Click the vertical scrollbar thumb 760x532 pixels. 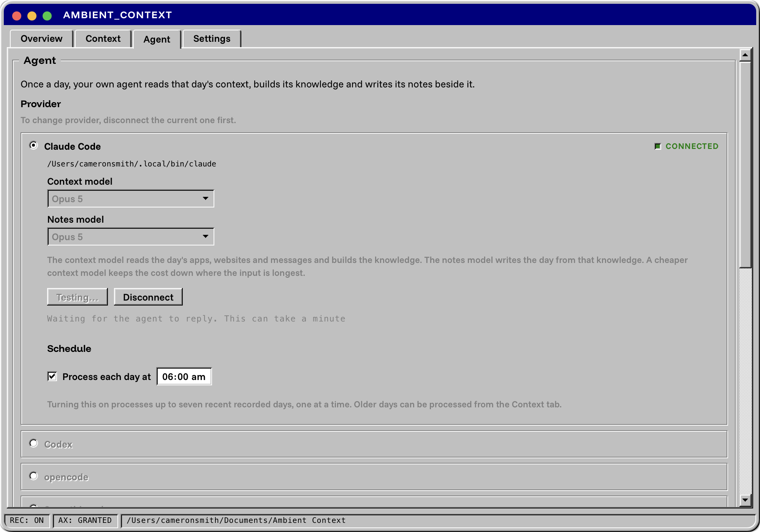(745, 165)
